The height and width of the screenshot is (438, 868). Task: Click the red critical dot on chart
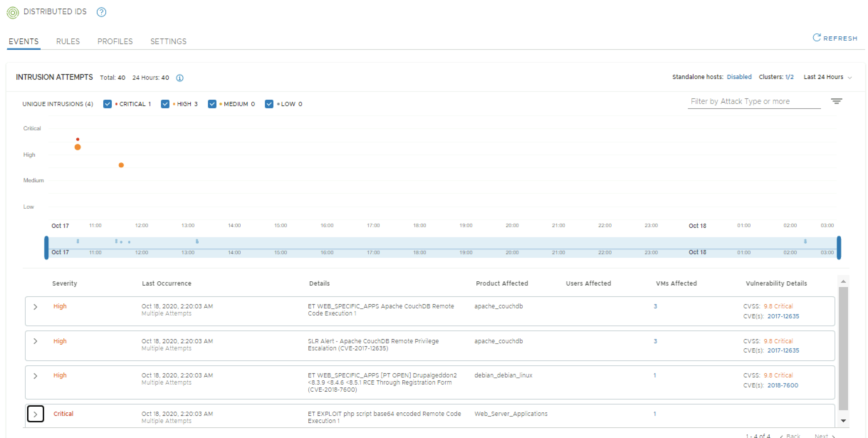click(x=78, y=139)
